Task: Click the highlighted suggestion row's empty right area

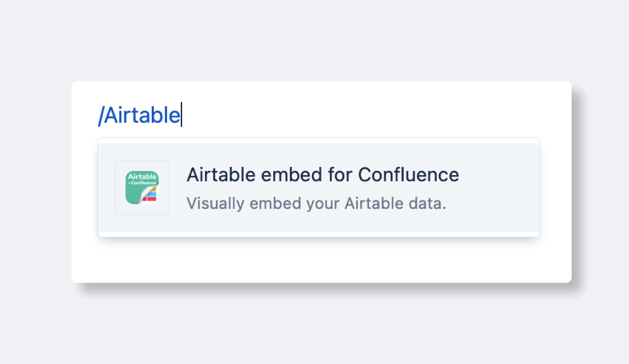Action: click(499, 187)
